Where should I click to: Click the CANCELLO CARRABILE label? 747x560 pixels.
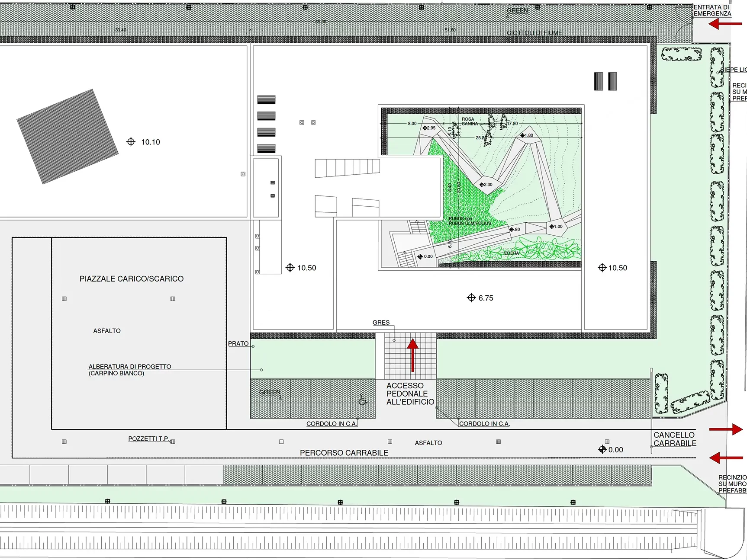coord(675,439)
